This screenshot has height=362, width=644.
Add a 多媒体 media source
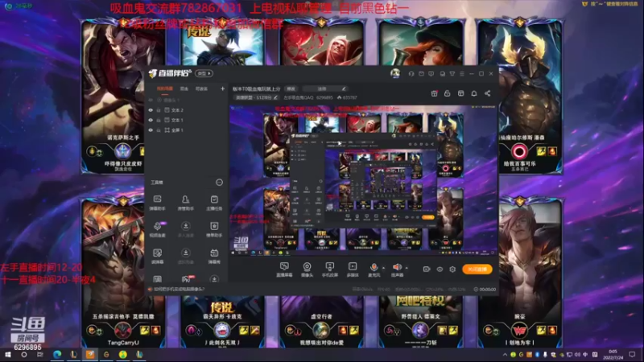[353, 269]
